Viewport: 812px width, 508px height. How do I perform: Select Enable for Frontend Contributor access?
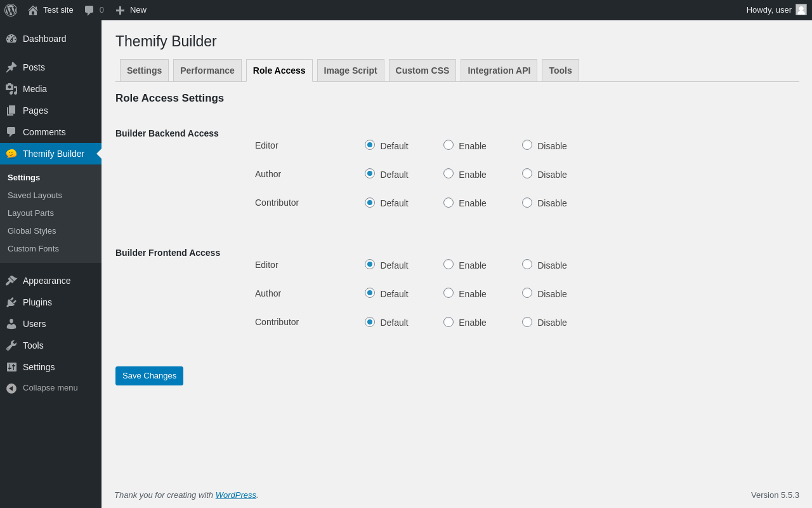pos(449,322)
